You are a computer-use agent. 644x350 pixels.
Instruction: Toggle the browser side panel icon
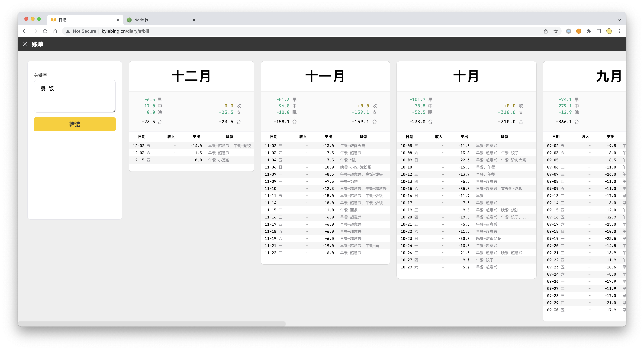(599, 31)
